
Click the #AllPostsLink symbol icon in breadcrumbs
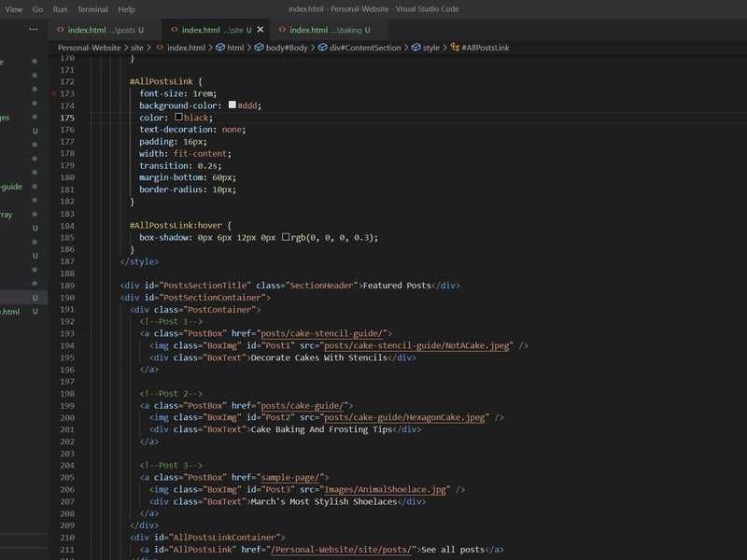coord(455,45)
